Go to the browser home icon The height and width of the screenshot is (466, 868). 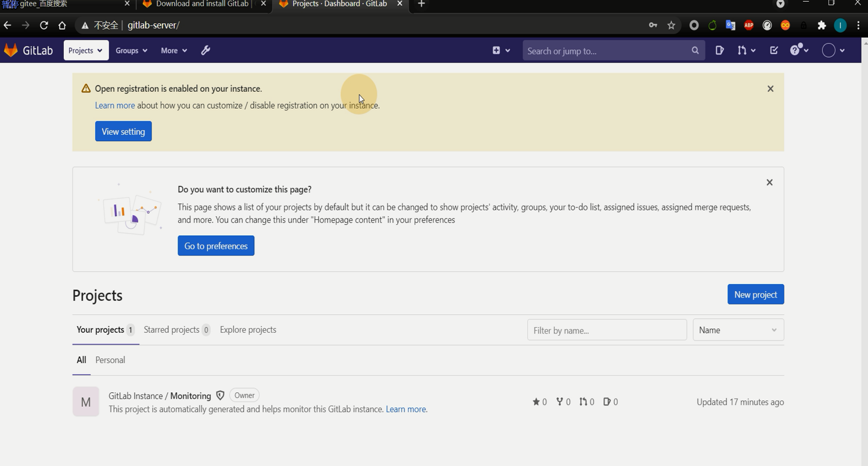(x=62, y=25)
